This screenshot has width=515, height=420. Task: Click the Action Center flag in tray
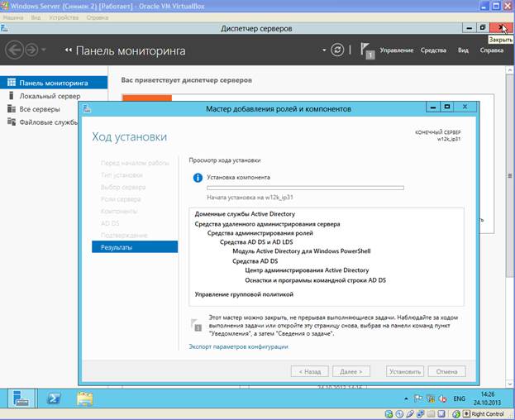click(417, 399)
